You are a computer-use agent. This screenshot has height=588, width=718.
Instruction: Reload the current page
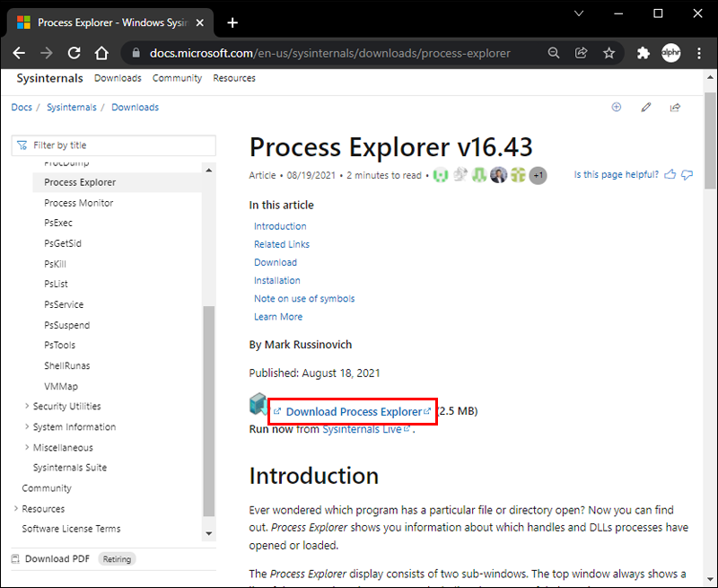point(74,53)
